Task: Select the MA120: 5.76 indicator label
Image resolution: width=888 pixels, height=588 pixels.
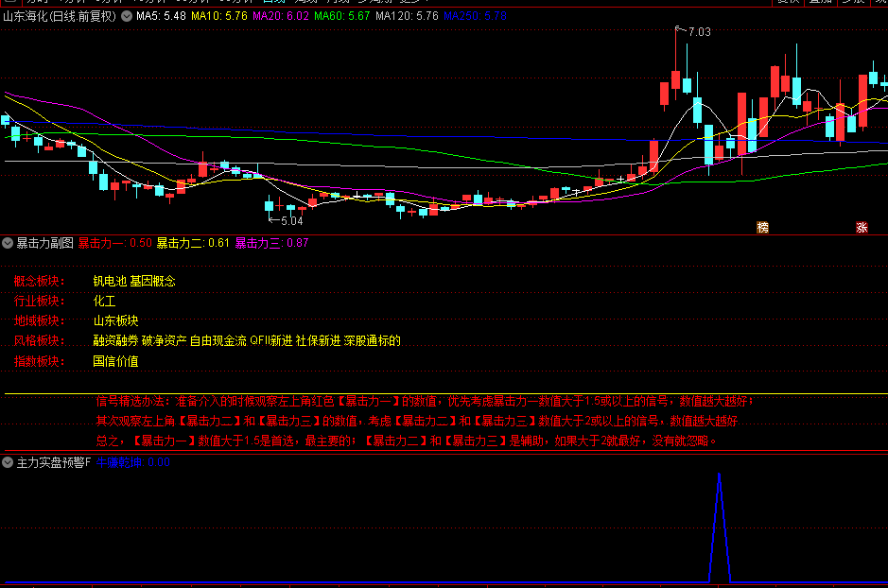Action: coord(407,16)
